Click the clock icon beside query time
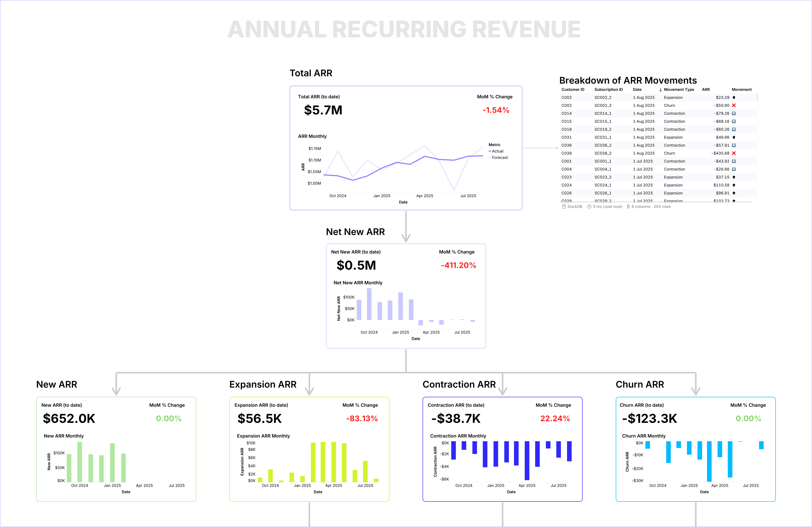Screen dimensions: 812x527 (589, 207)
